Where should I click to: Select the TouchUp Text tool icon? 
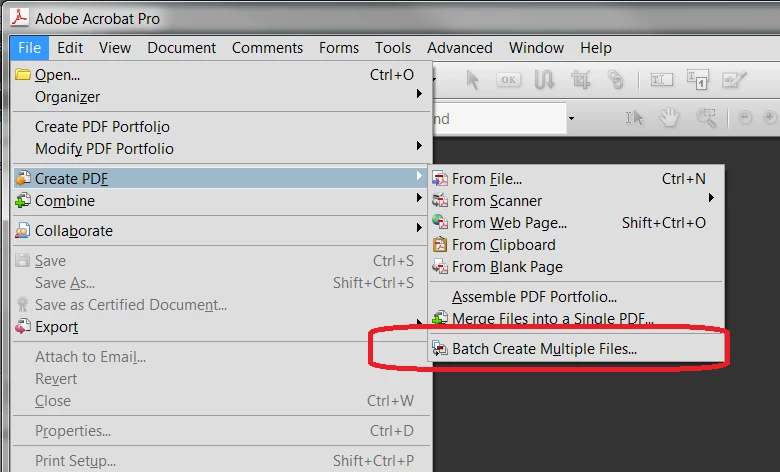[x=697, y=80]
